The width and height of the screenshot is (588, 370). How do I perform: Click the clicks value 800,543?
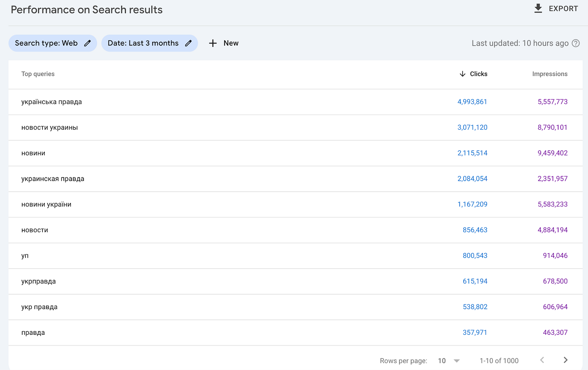[475, 256]
